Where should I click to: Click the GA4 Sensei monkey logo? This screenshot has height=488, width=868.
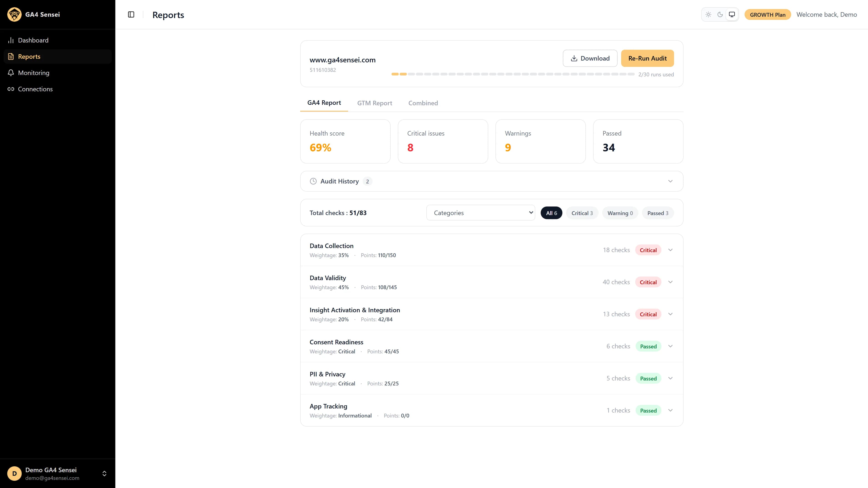[x=14, y=14]
